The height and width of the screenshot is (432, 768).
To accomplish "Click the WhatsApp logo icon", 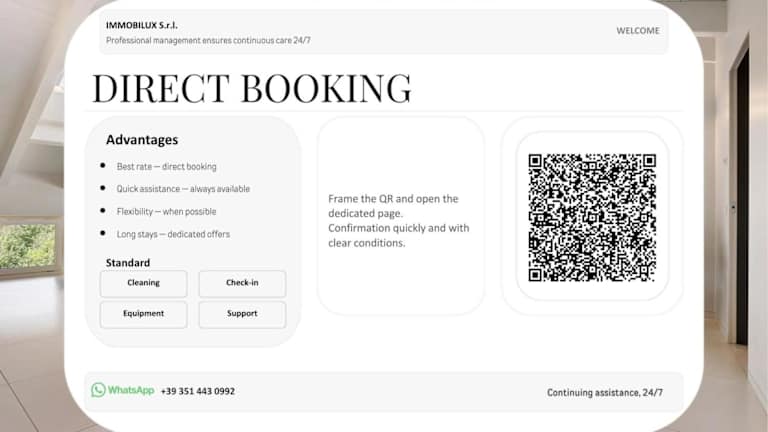I will pos(98,390).
